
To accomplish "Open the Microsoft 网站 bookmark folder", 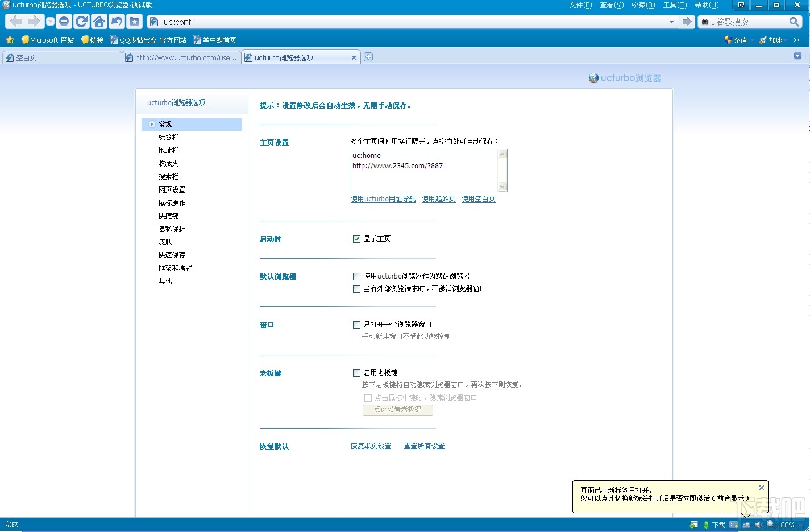I will point(48,40).
